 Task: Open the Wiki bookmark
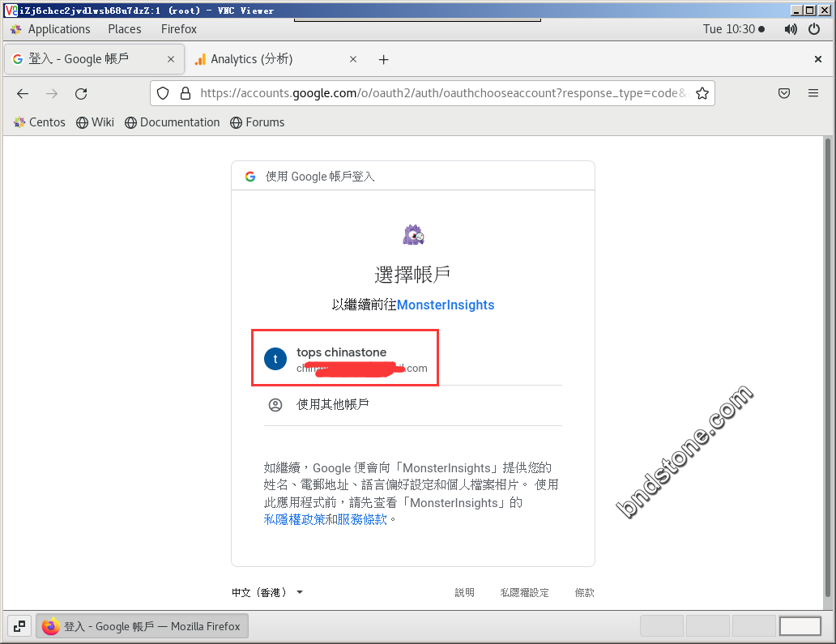(95, 122)
